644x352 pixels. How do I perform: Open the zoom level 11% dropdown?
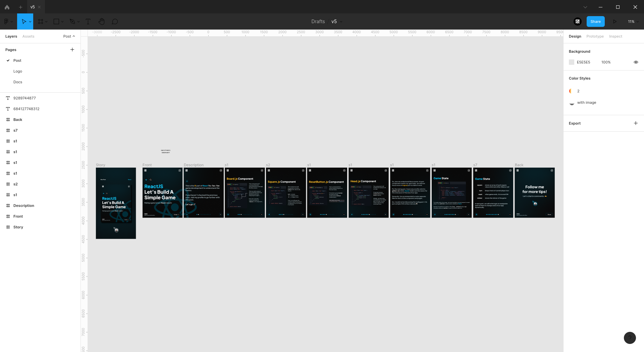pyautogui.click(x=633, y=21)
